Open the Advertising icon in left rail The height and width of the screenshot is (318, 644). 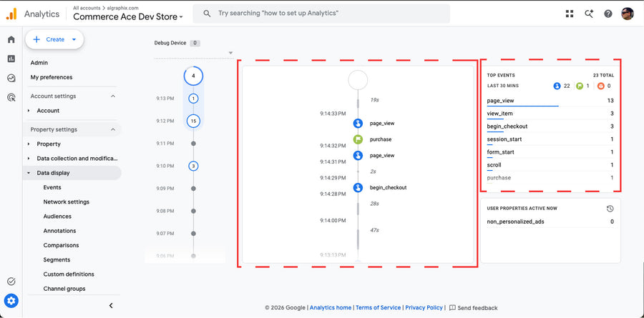pyautogui.click(x=11, y=97)
